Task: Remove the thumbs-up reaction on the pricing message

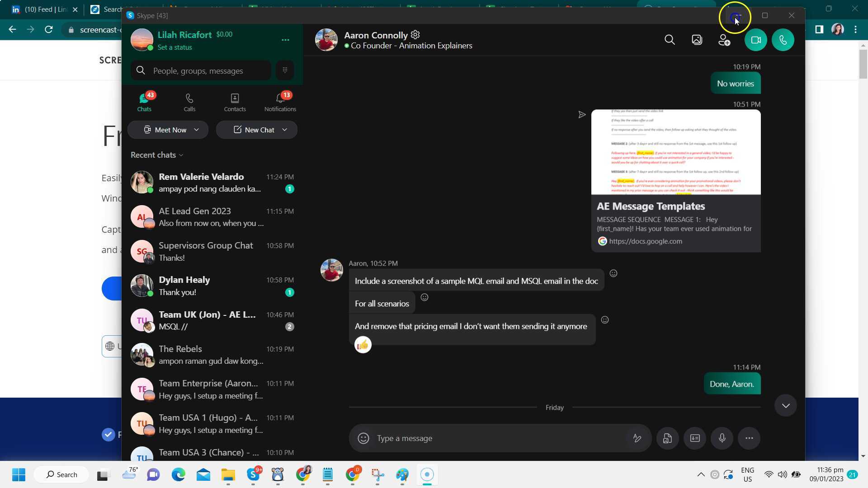Action: 363,345
